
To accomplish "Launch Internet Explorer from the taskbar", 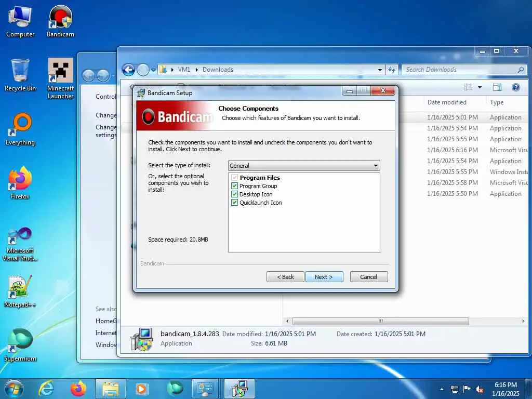I will (x=46, y=389).
